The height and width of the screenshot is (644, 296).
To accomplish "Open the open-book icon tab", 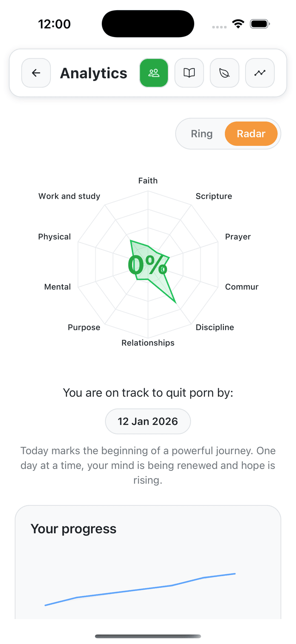I will (189, 73).
